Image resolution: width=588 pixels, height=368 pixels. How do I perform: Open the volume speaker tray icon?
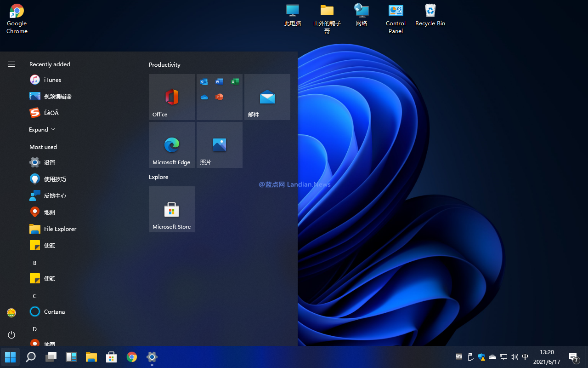coord(514,357)
